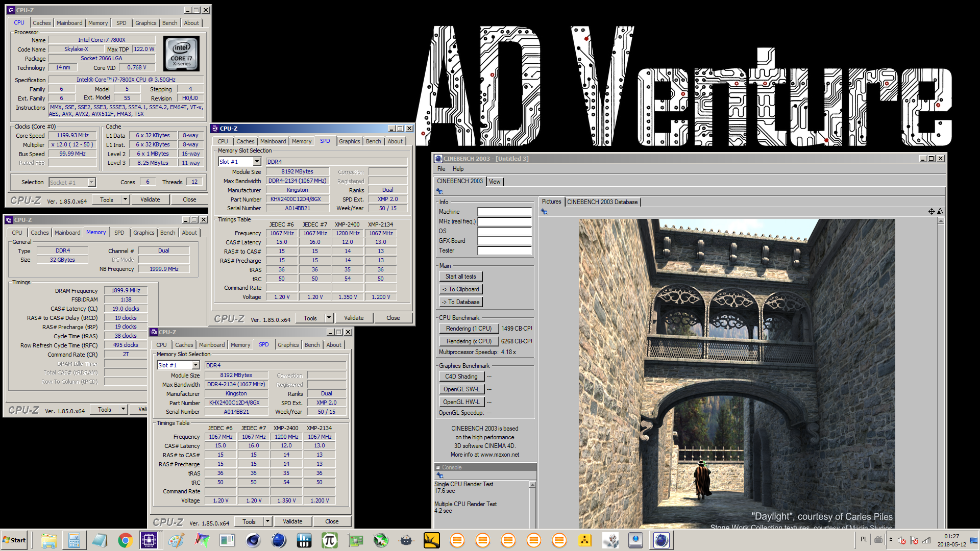Click Close in upper SPD window

(x=393, y=318)
